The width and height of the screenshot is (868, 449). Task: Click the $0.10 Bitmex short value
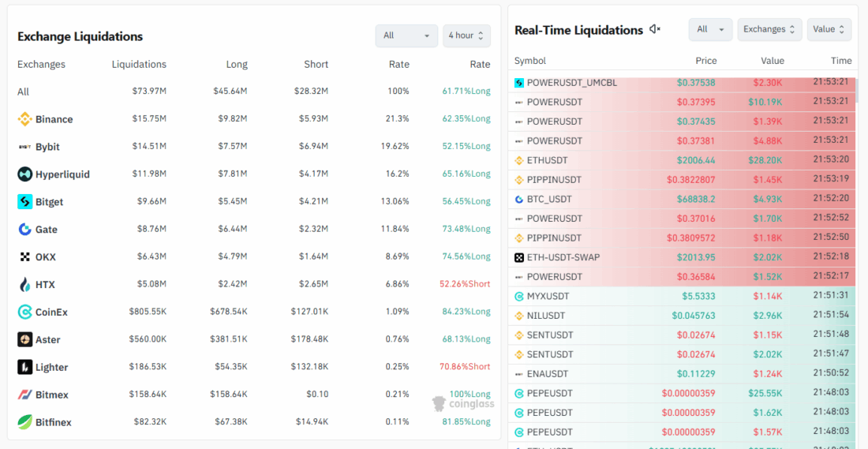coord(317,395)
